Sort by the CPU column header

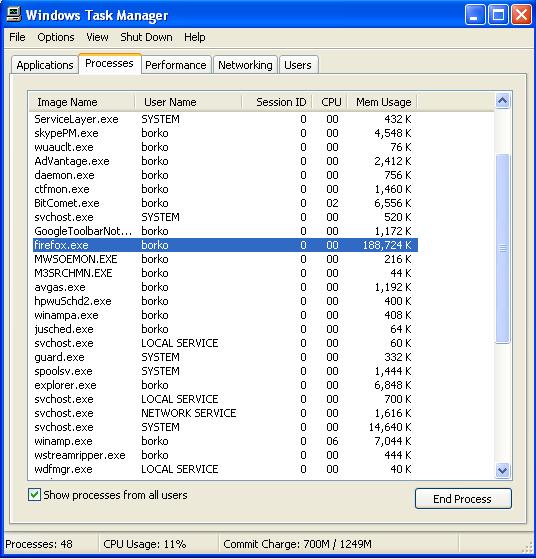[331, 102]
